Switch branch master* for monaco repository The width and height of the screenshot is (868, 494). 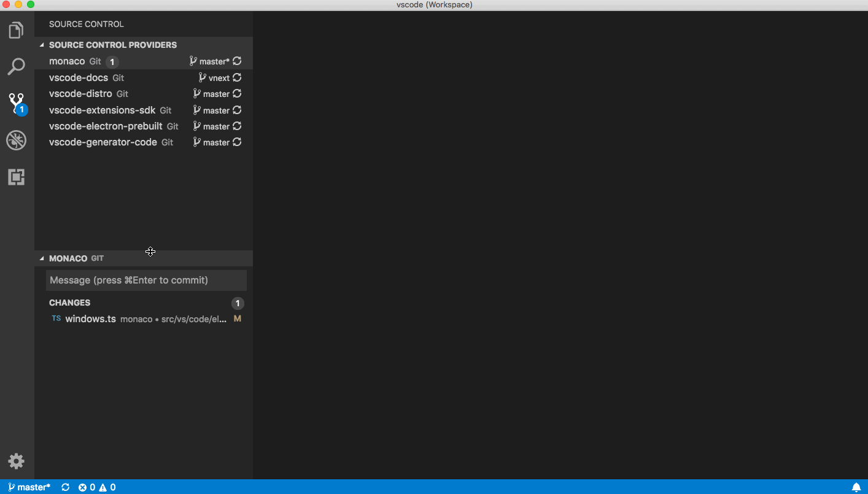click(x=209, y=61)
